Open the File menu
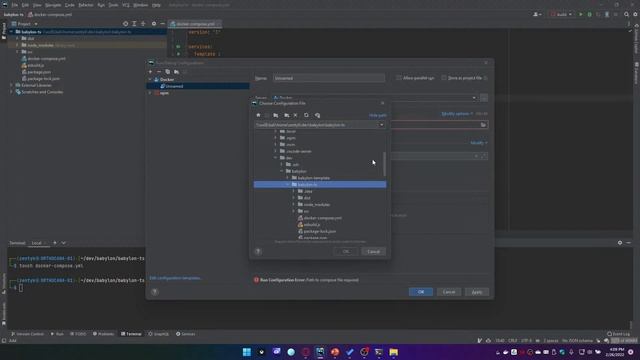 pos(15,5)
